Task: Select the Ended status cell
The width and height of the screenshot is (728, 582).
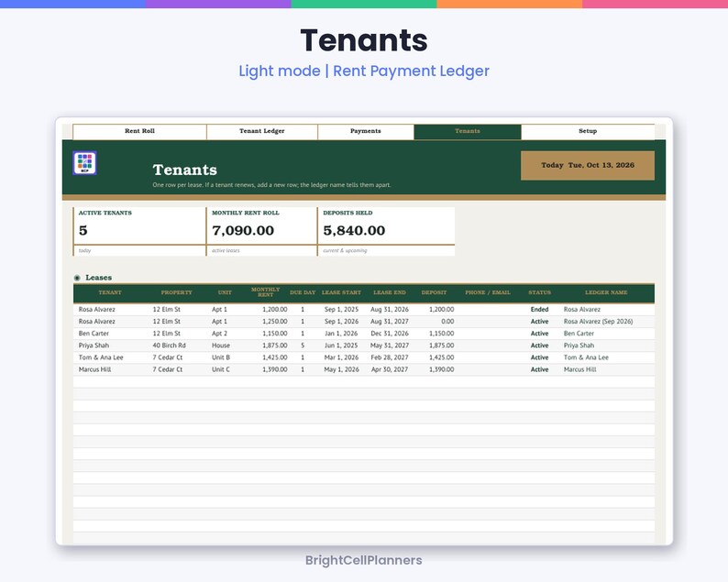Action: pyautogui.click(x=539, y=310)
